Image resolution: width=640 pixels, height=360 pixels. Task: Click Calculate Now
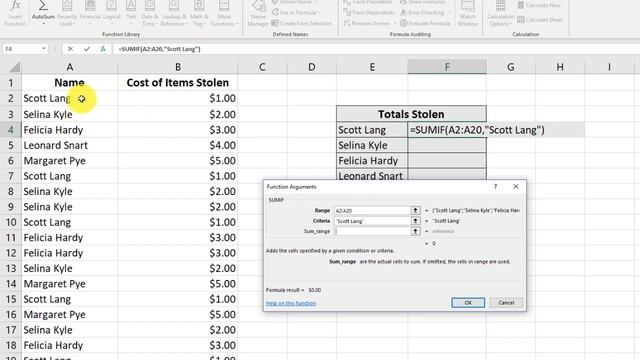(539, 5)
